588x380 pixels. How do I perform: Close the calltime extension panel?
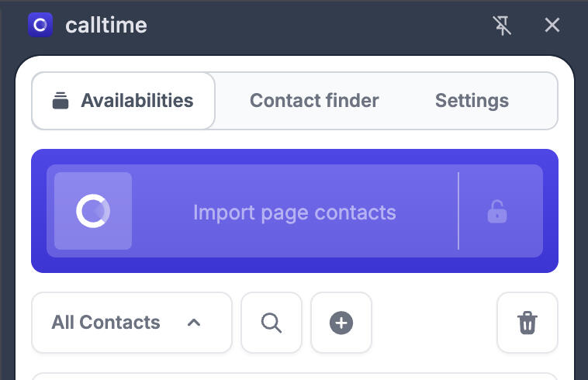click(x=552, y=26)
